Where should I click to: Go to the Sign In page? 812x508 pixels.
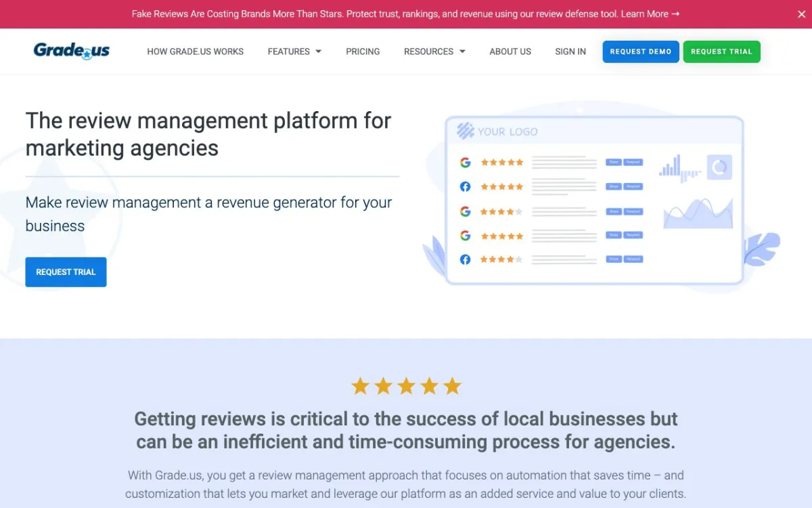coord(570,51)
